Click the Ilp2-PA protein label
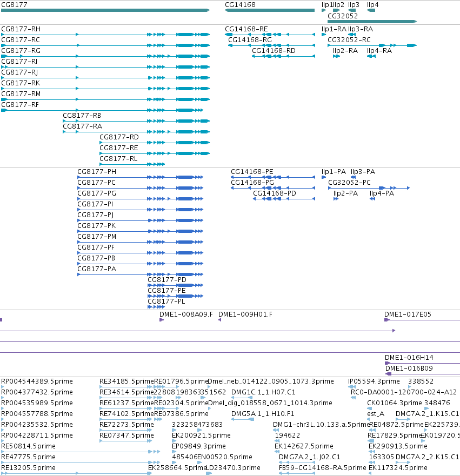 click(x=345, y=193)
